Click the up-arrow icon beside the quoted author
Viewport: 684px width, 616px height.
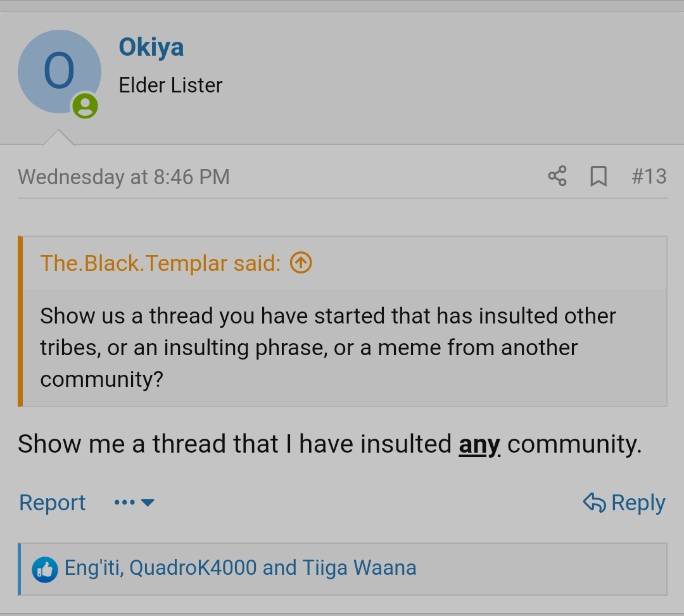[x=301, y=263]
